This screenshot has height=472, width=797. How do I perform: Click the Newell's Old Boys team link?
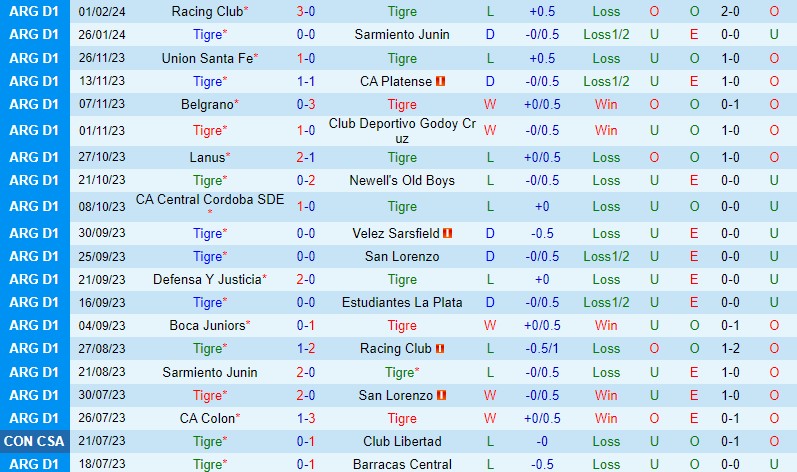pos(402,180)
